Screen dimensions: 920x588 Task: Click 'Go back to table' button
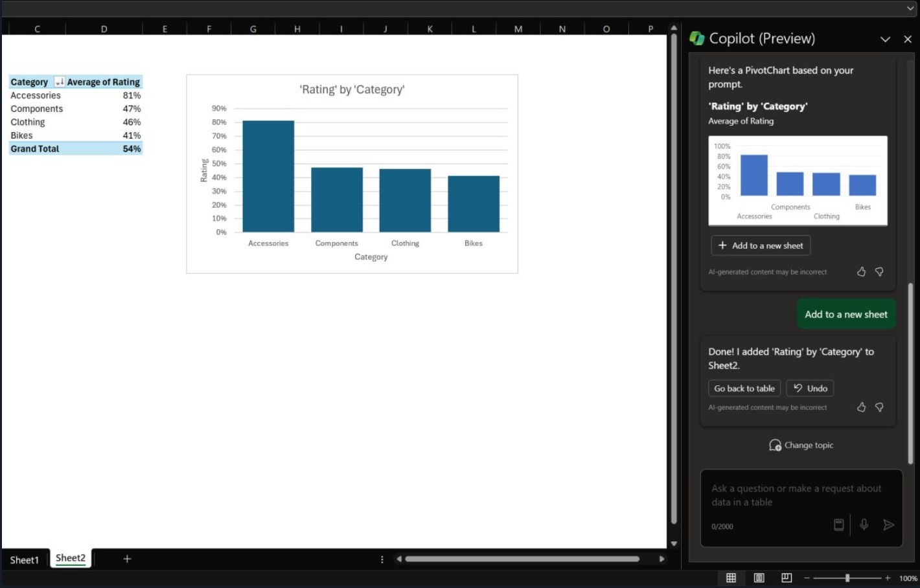[744, 389]
